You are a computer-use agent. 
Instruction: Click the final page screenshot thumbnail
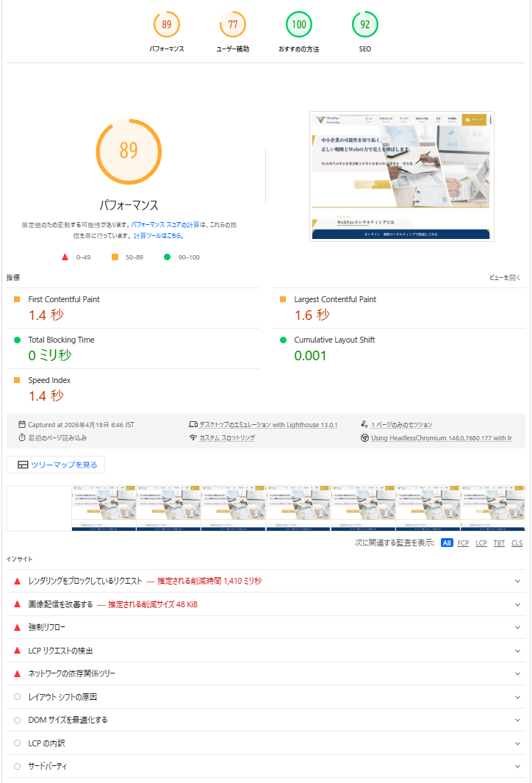(x=402, y=176)
